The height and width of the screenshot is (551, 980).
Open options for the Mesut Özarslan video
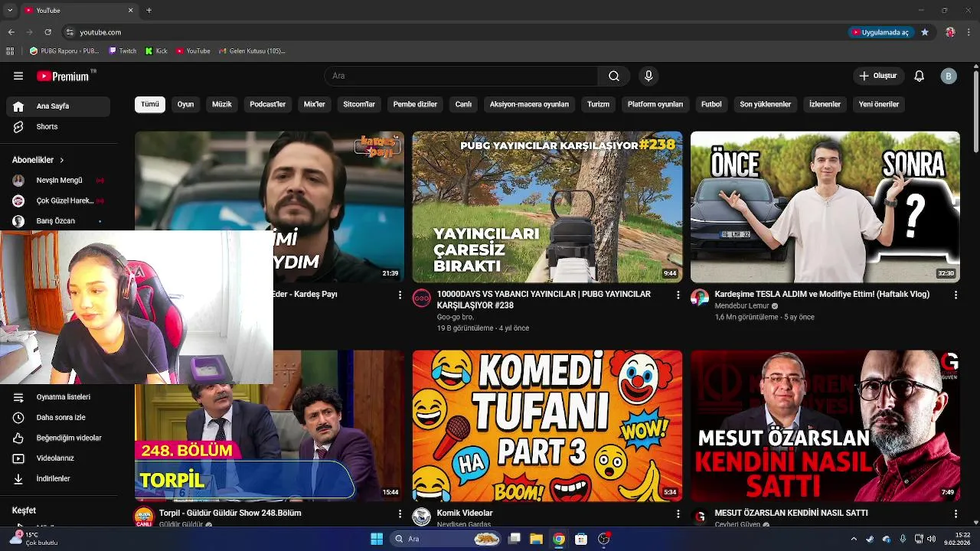click(x=955, y=514)
